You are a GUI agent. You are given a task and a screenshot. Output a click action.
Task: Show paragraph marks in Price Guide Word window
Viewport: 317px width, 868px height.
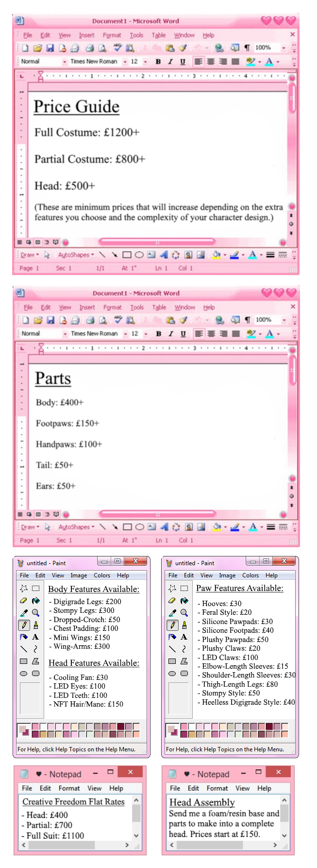point(247,48)
